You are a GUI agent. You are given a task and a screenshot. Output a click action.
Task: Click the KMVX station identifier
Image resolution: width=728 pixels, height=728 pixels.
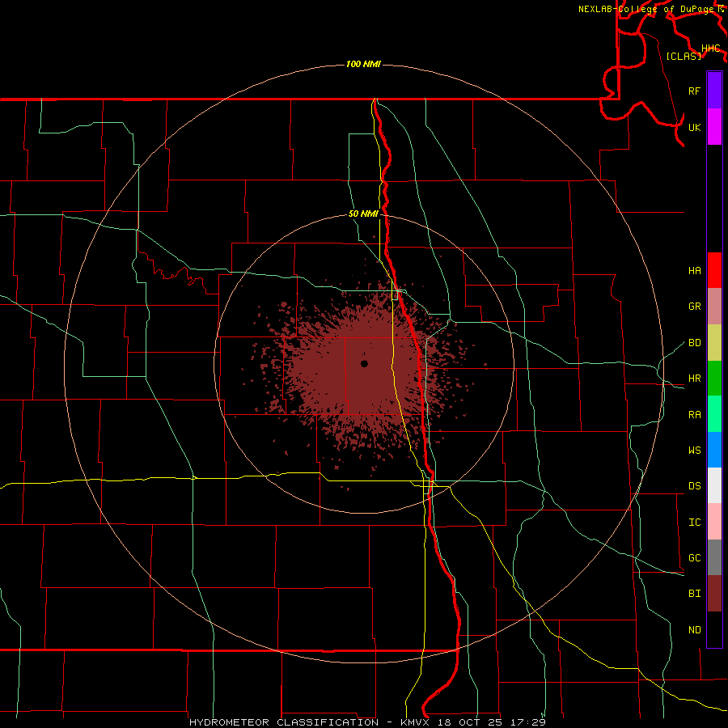coord(415,722)
